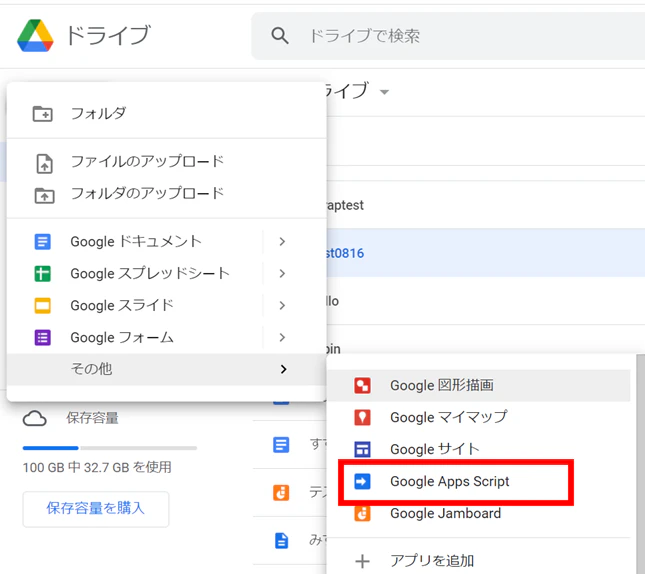This screenshot has width=645, height=574.
Task: Click the orange Jamboard file icon in list
Action: click(281, 493)
